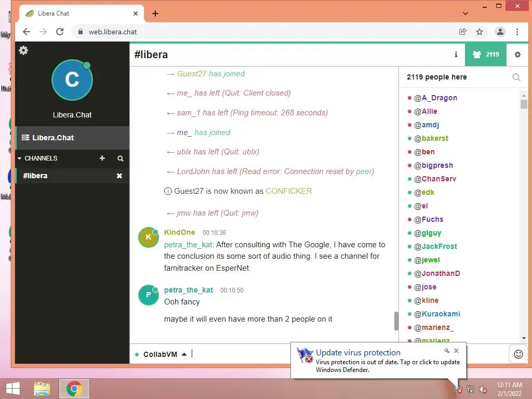Reload the web.libera.chat page
Screen dimensions: 532x399
(x=60, y=32)
